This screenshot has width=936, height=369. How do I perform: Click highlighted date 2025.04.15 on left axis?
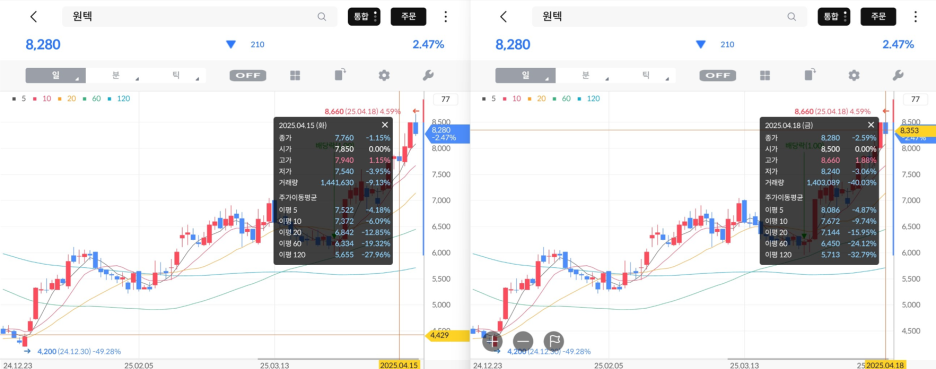[x=400, y=364]
